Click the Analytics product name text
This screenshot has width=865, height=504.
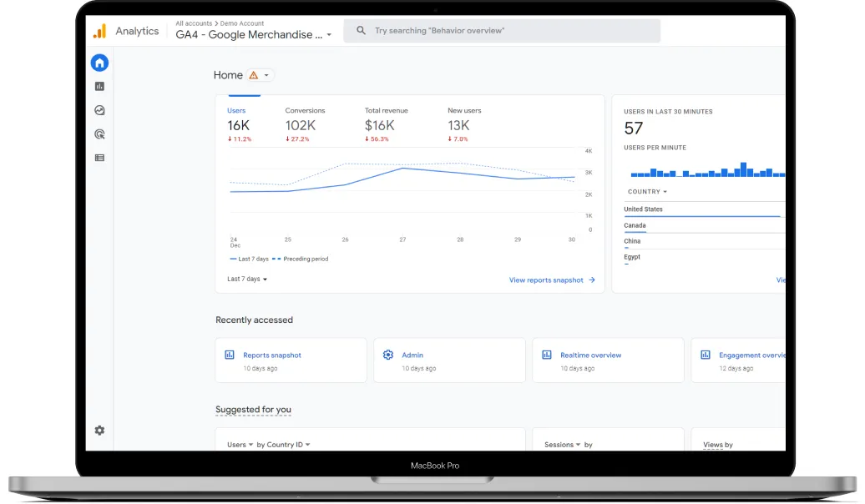pyautogui.click(x=137, y=31)
